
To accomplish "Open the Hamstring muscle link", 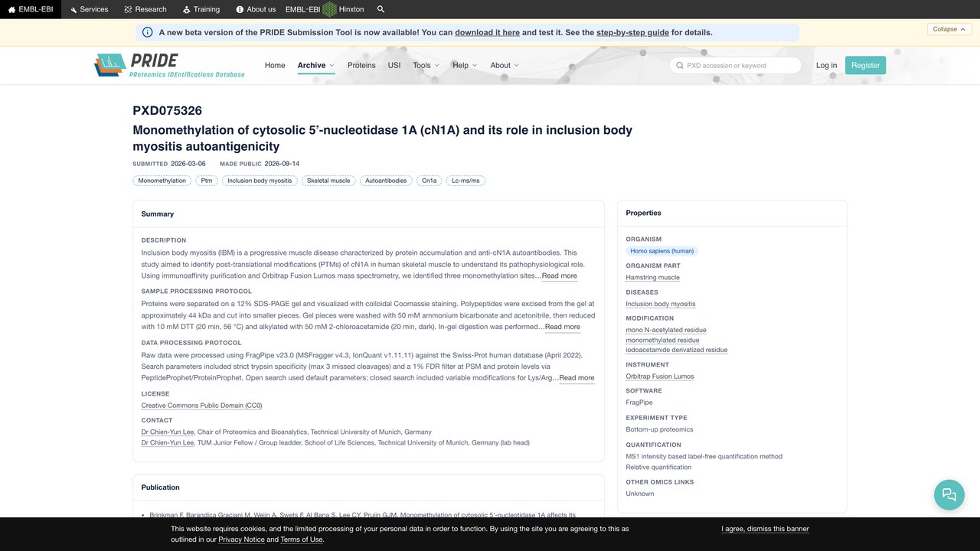I will tap(652, 278).
